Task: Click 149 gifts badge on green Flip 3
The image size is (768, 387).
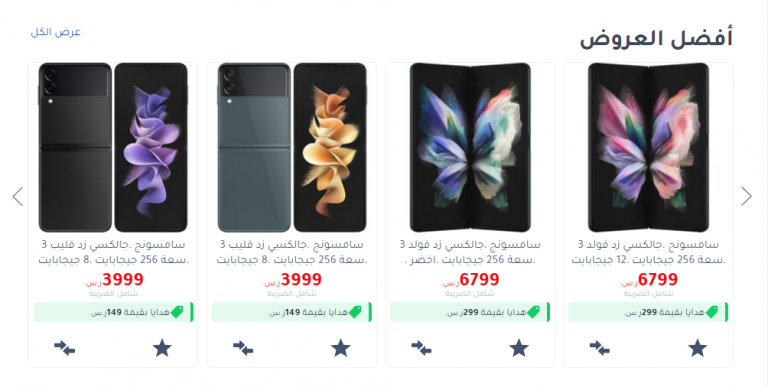Action: tap(292, 312)
